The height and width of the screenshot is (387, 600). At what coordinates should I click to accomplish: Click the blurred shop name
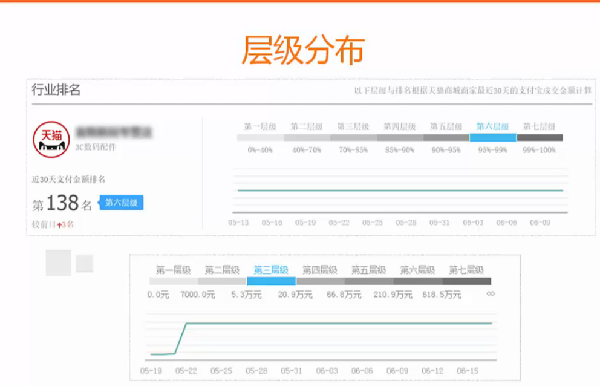(114, 132)
